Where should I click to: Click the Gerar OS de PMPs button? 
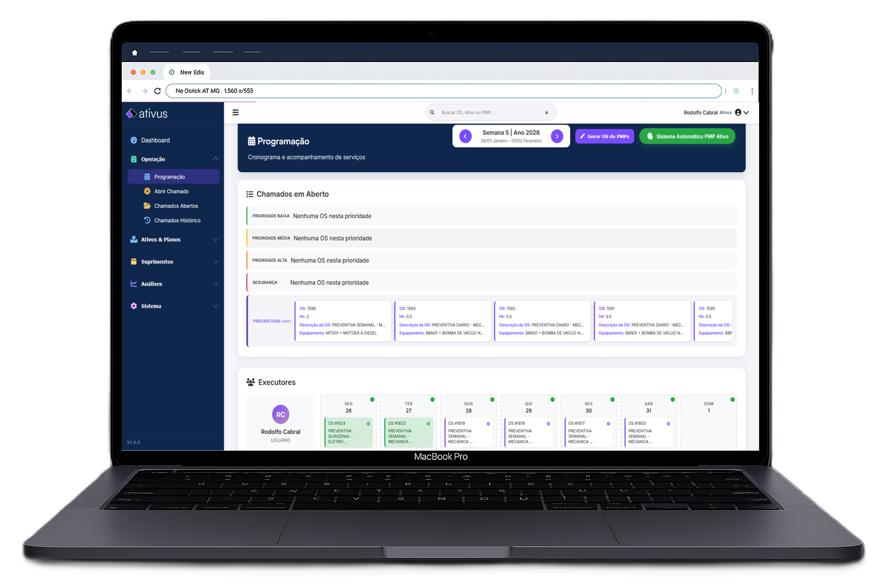click(605, 136)
